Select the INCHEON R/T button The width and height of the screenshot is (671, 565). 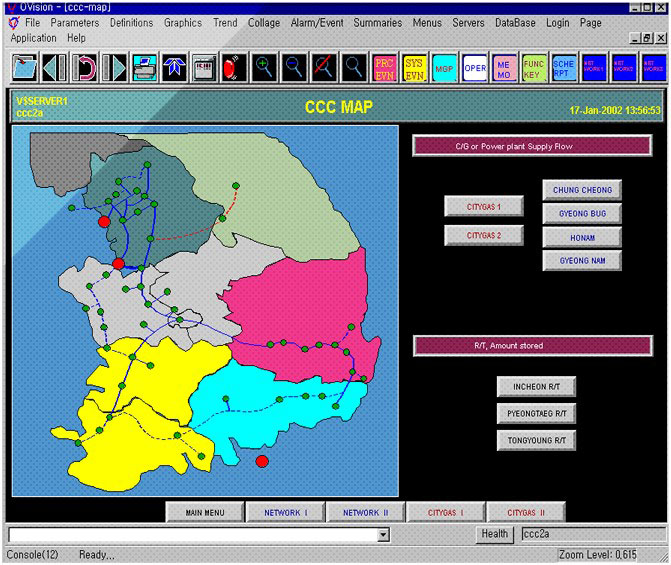tap(537, 387)
